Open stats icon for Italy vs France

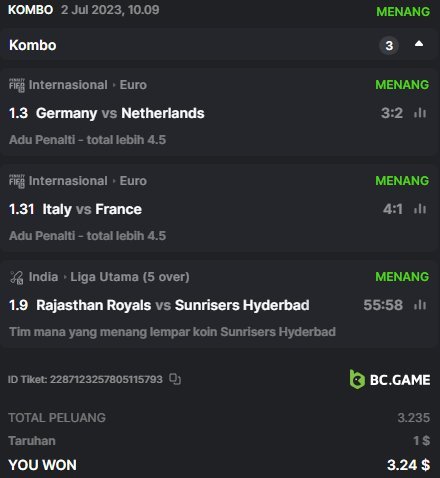[x=420, y=209]
